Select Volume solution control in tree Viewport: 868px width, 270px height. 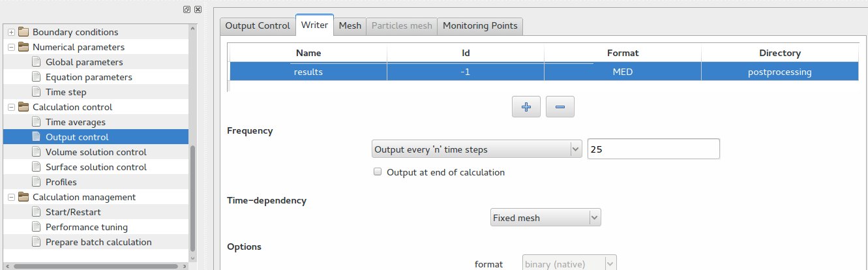click(95, 152)
